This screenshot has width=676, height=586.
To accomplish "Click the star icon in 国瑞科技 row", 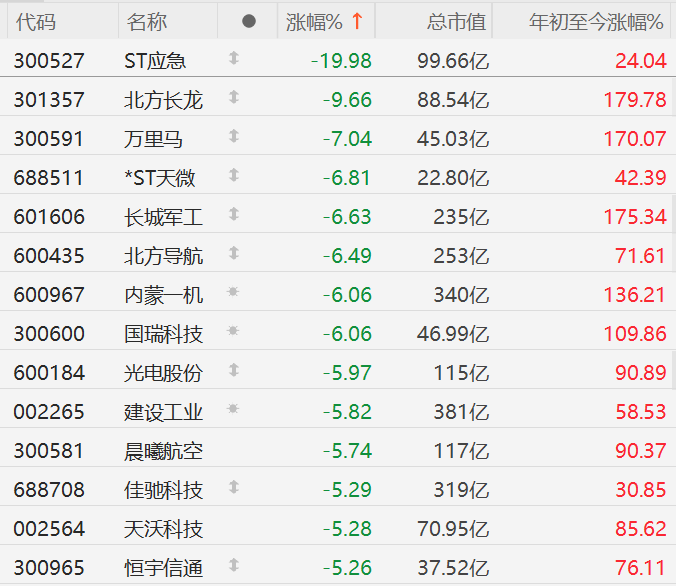I will click(x=233, y=331).
